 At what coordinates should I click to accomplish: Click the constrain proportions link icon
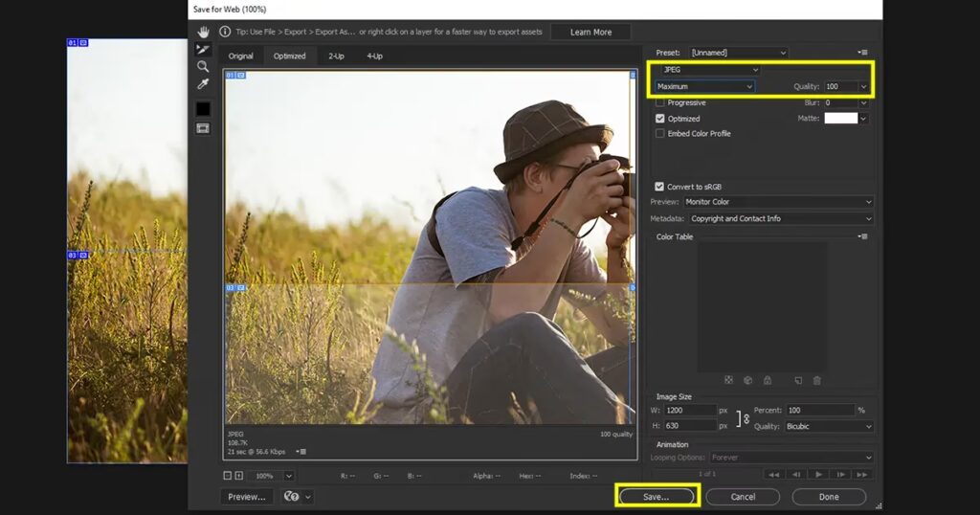746,417
